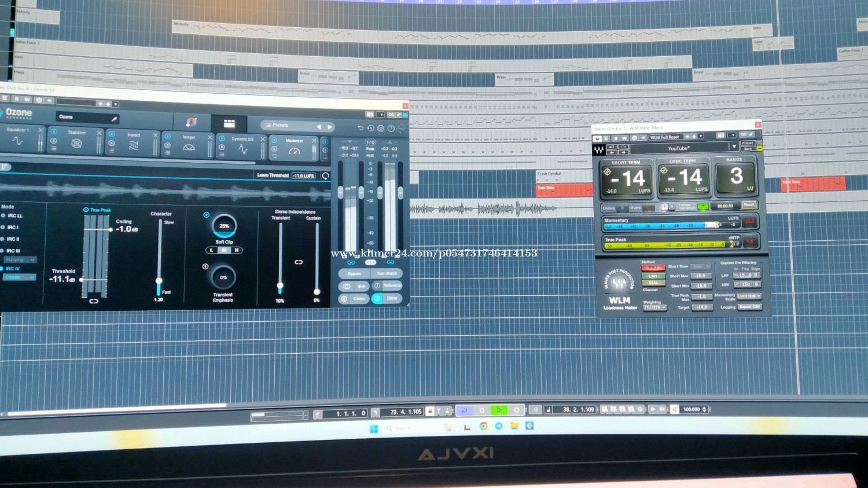Image resolution: width=868 pixels, height=488 pixels.
Task: Open File Explorer from the taskbar
Action: (x=514, y=426)
